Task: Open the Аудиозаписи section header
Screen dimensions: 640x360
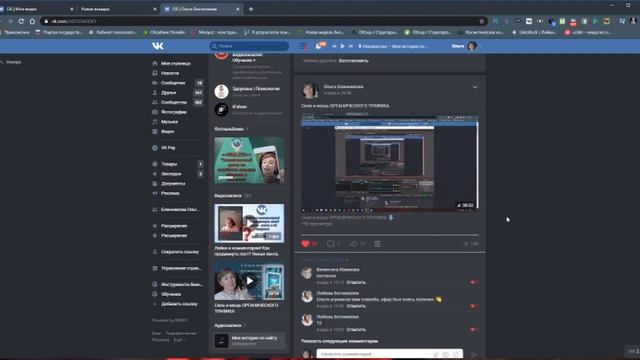Action: pos(228,326)
